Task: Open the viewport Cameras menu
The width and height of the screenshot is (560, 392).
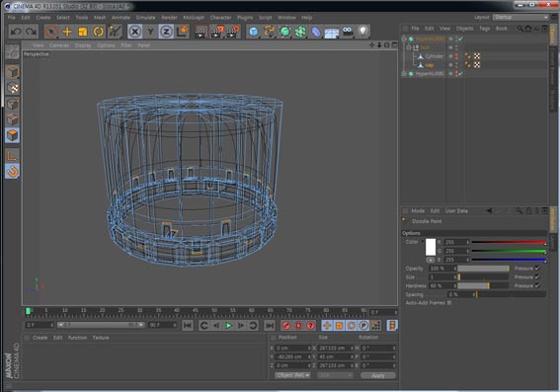Action: 59,45
